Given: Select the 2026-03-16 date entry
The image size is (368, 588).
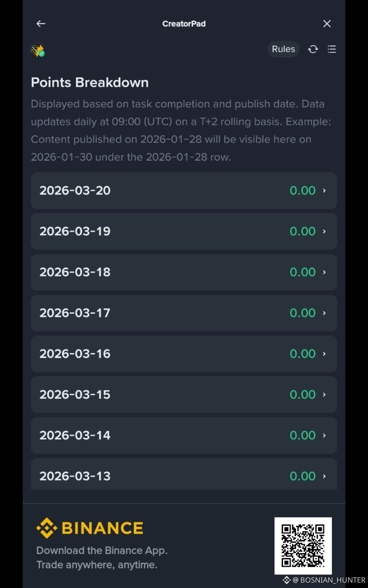Looking at the screenshot, I should coord(75,354).
